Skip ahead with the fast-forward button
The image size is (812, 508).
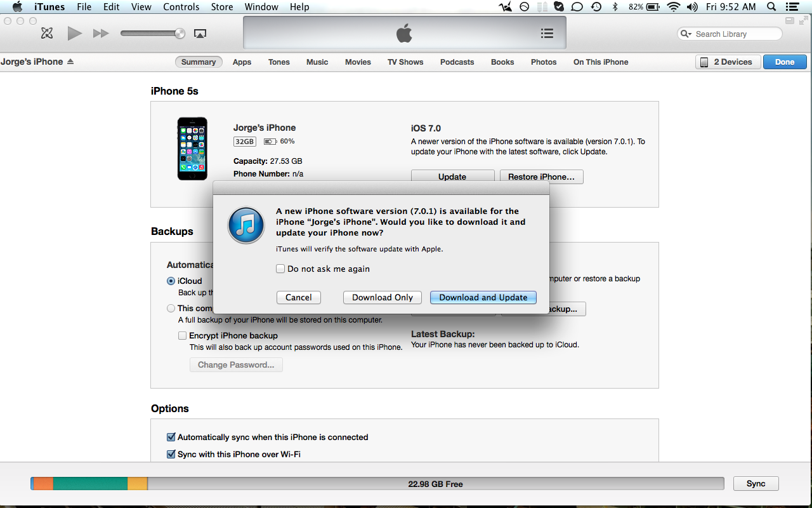tap(101, 33)
